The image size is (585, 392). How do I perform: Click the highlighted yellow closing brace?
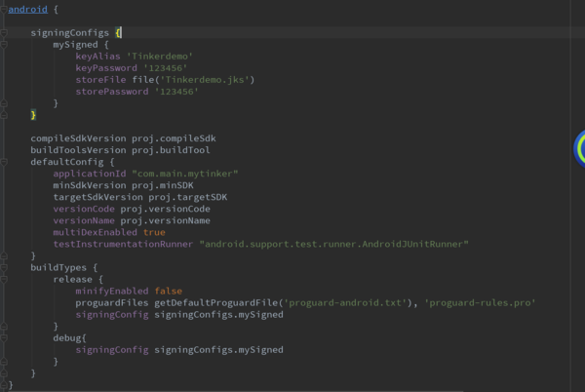(x=33, y=115)
